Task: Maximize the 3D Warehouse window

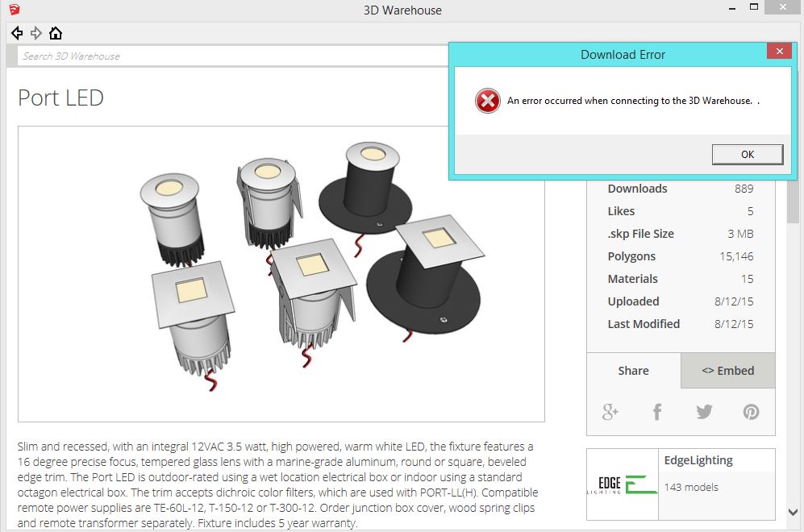Action: click(753, 8)
